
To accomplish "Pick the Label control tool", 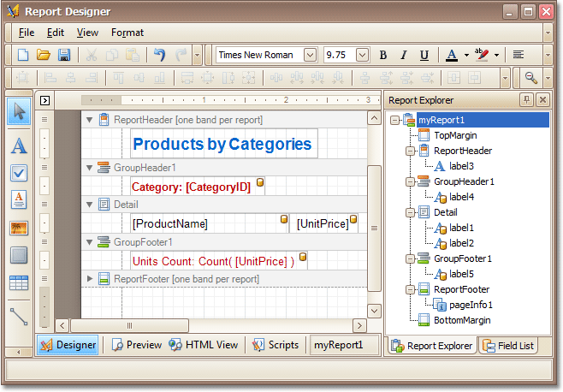I will click(x=19, y=146).
